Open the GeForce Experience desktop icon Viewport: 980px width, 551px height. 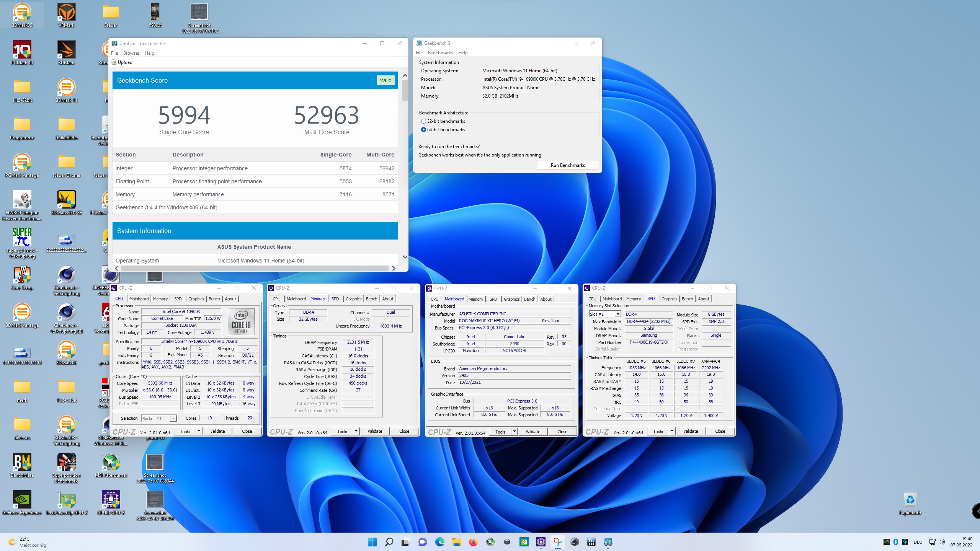point(22,503)
